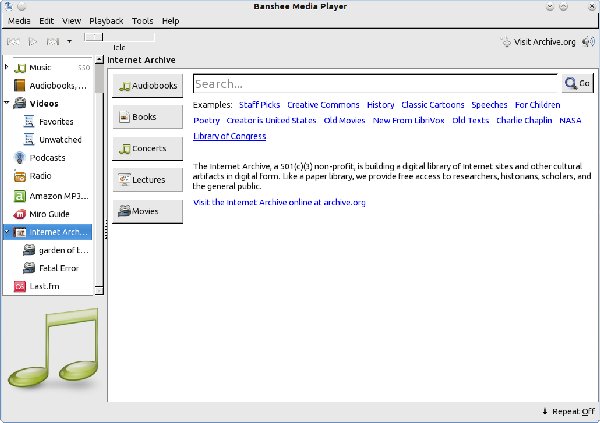
Task: Open the next-track options dropdown arrow
Action: [x=69, y=41]
